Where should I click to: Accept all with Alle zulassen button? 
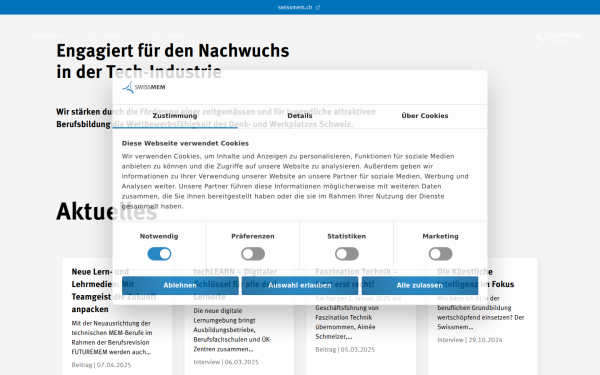[x=420, y=285]
